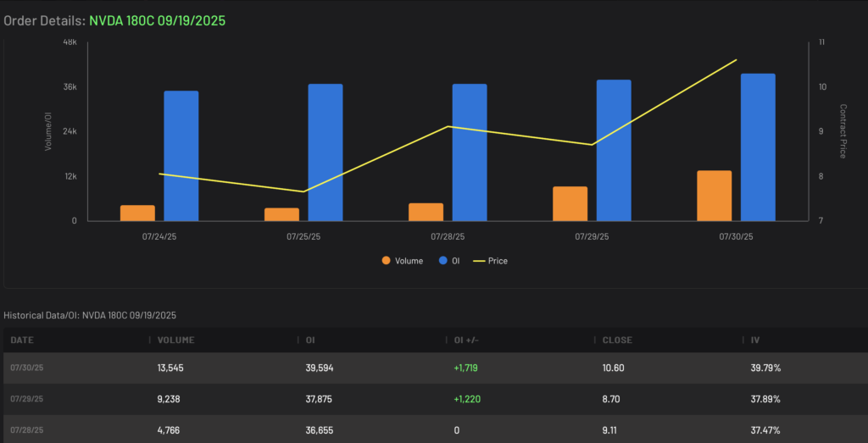Viewport: 868px width, 443px height.
Task: Sort table by CLOSE column header
Action: point(617,341)
